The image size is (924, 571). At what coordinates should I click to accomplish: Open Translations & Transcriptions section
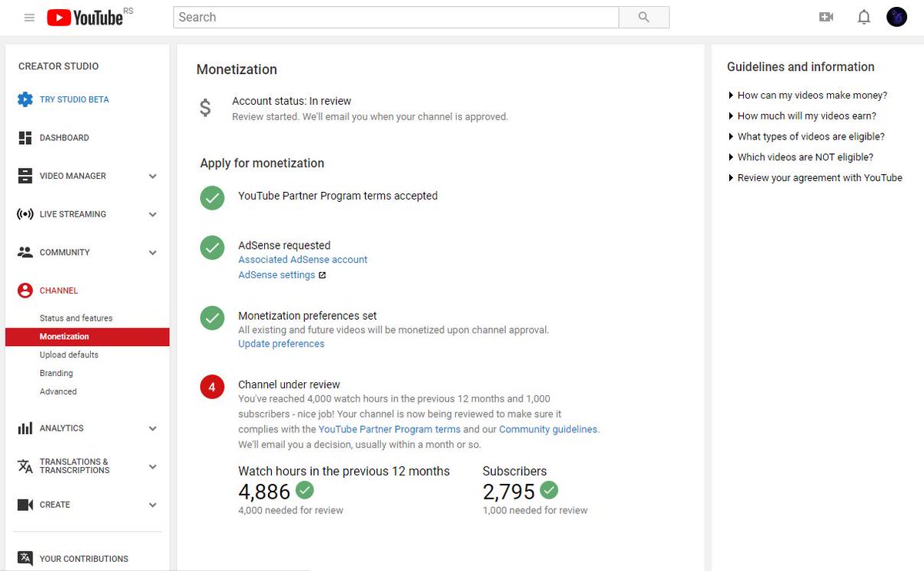pyautogui.click(x=75, y=466)
